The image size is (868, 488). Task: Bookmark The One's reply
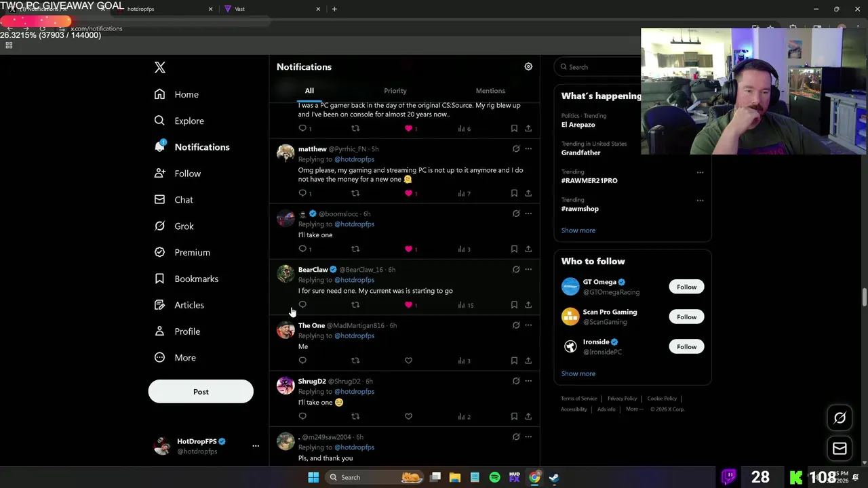click(514, 361)
